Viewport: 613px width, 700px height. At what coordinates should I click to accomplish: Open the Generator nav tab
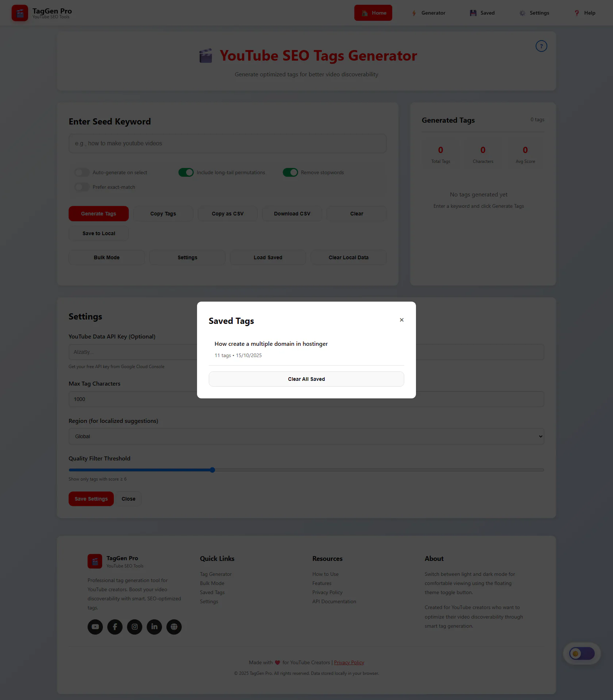pos(428,13)
